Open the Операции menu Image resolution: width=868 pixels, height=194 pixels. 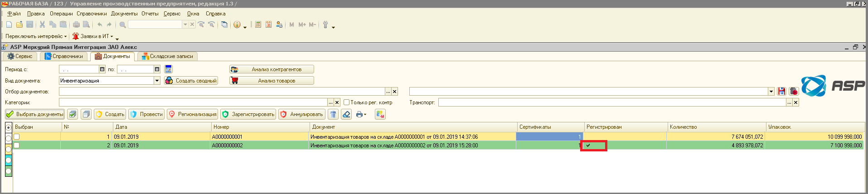coord(61,14)
